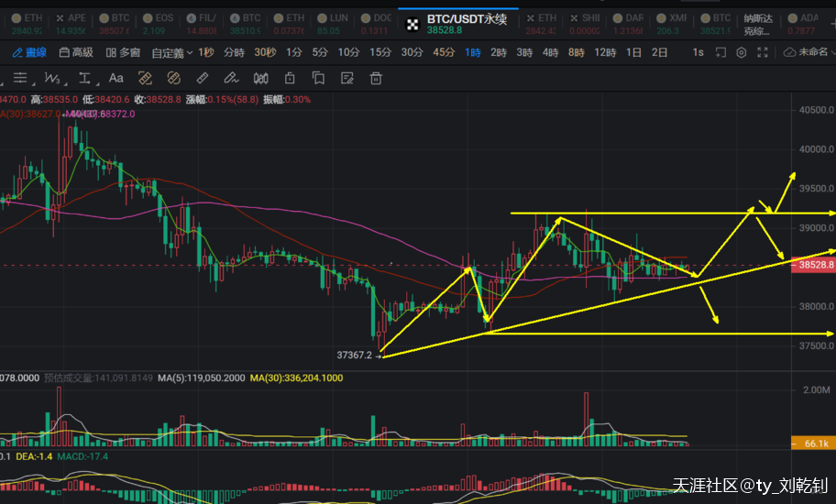Image resolution: width=836 pixels, height=504 pixels.
Task: Select the 1日 daily timeframe
Action: click(633, 52)
